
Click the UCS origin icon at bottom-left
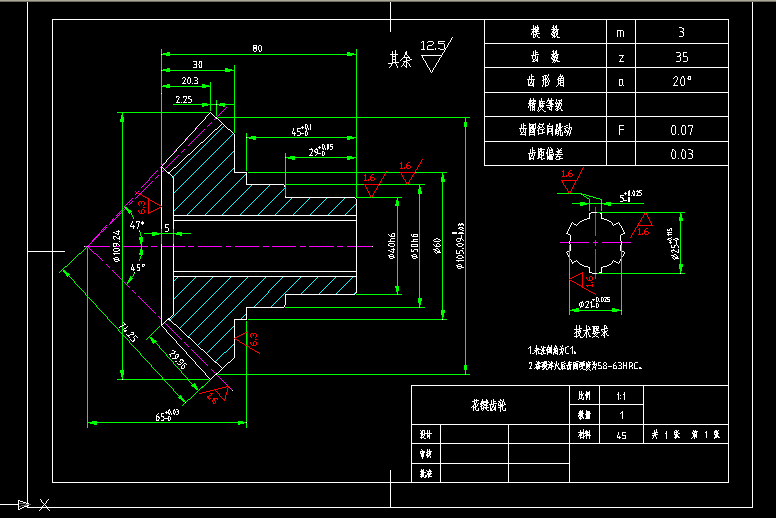[x=22, y=504]
